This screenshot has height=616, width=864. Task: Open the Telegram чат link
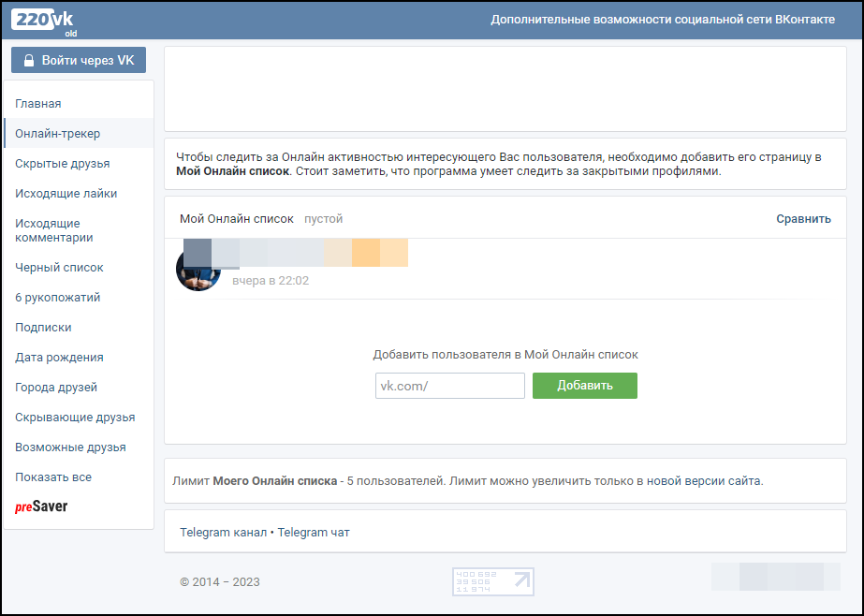click(314, 533)
